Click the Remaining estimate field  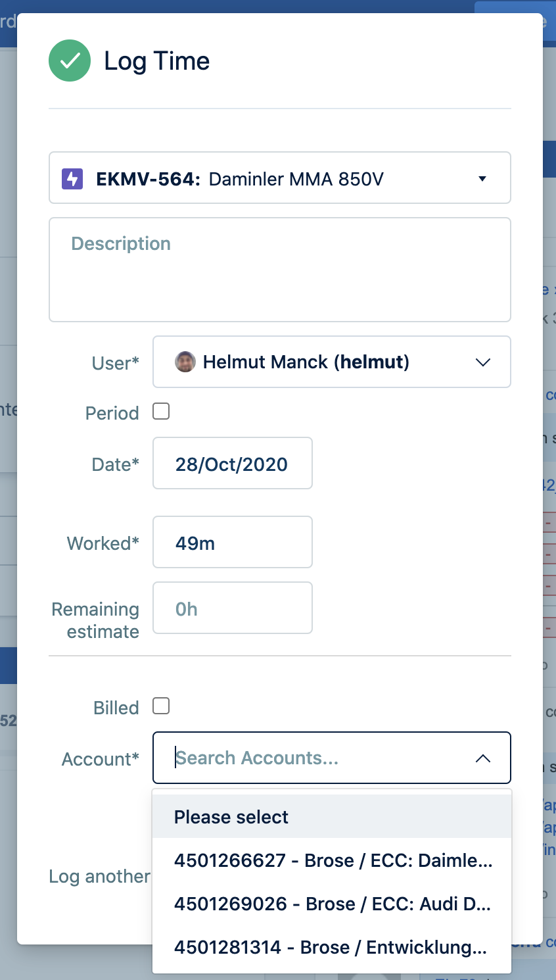[232, 608]
